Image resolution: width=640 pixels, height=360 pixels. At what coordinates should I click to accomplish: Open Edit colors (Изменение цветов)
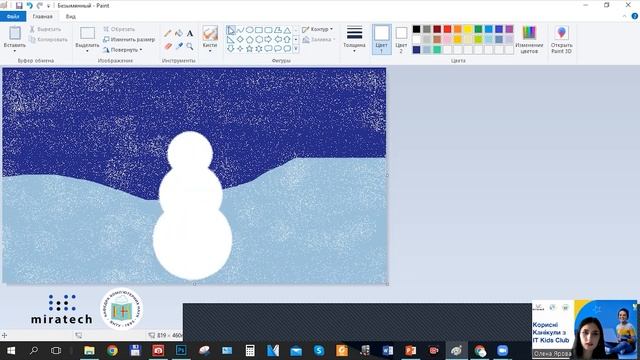point(529,40)
